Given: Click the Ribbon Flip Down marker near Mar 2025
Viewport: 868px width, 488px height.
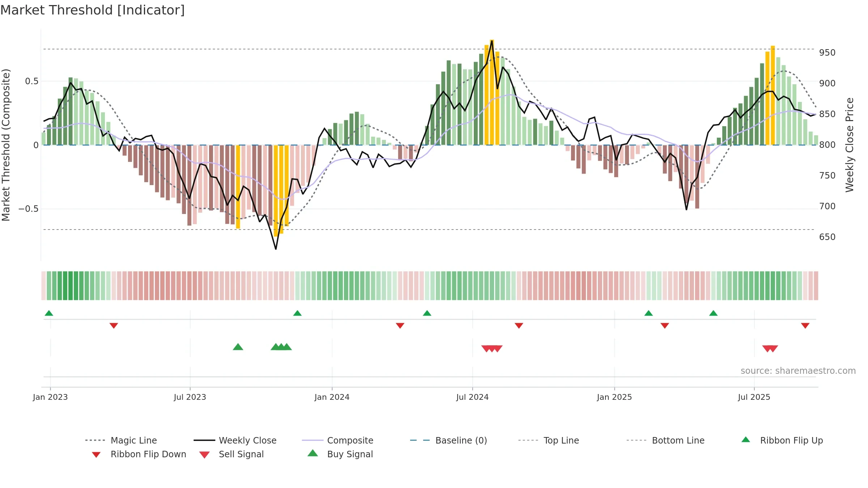Looking at the screenshot, I should coord(665,326).
